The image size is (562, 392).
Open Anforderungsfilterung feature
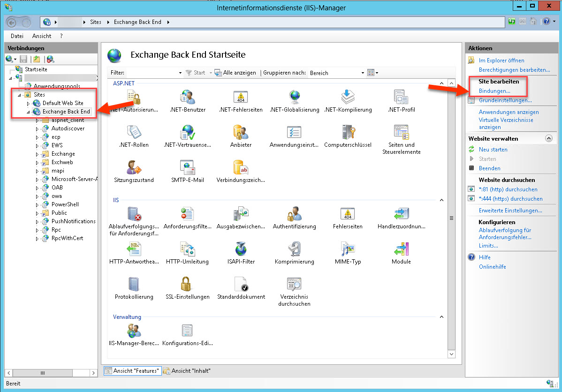click(x=188, y=218)
